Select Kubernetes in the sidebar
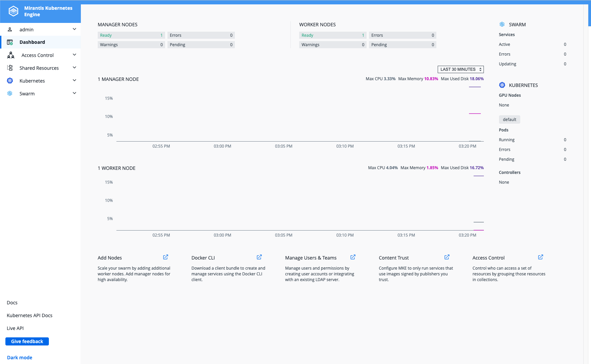This screenshot has height=364, width=591. (40, 81)
